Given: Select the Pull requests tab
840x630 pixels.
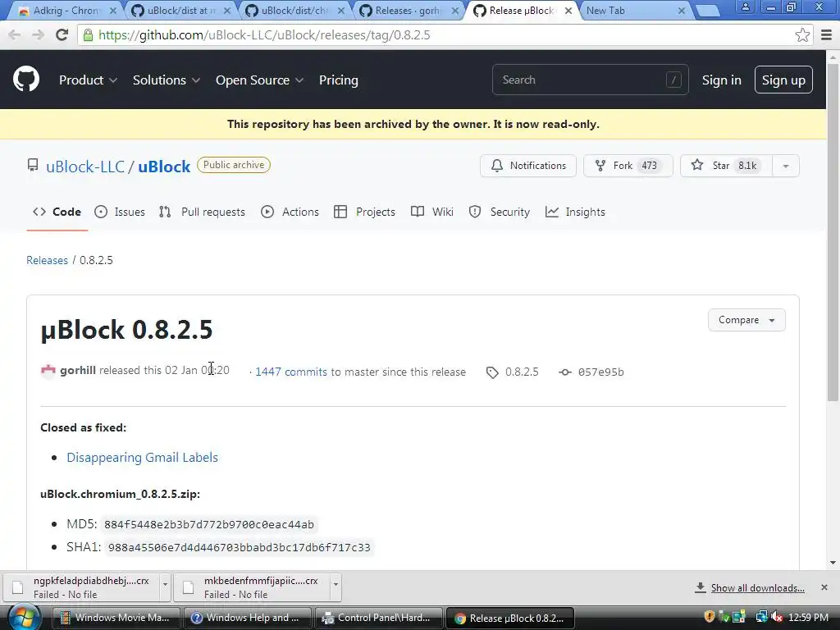Looking at the screenshot, I should click(x=202, y=212).
